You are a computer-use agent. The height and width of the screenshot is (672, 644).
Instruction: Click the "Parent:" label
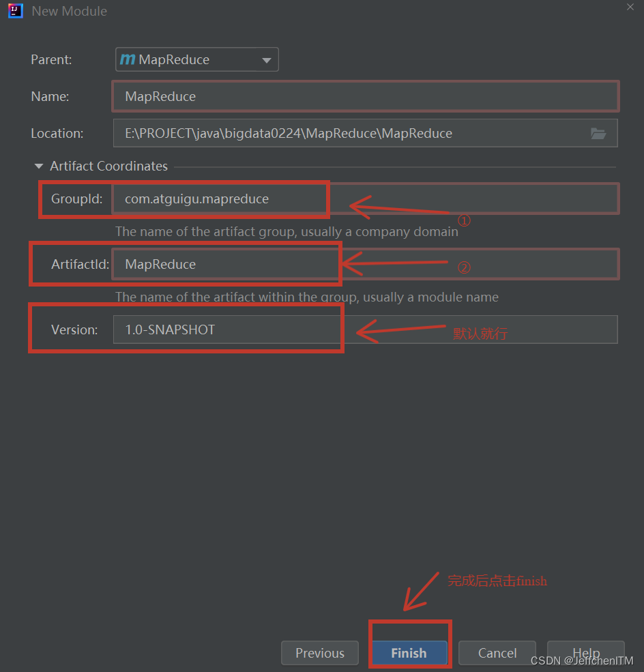(x=50, y=60)
